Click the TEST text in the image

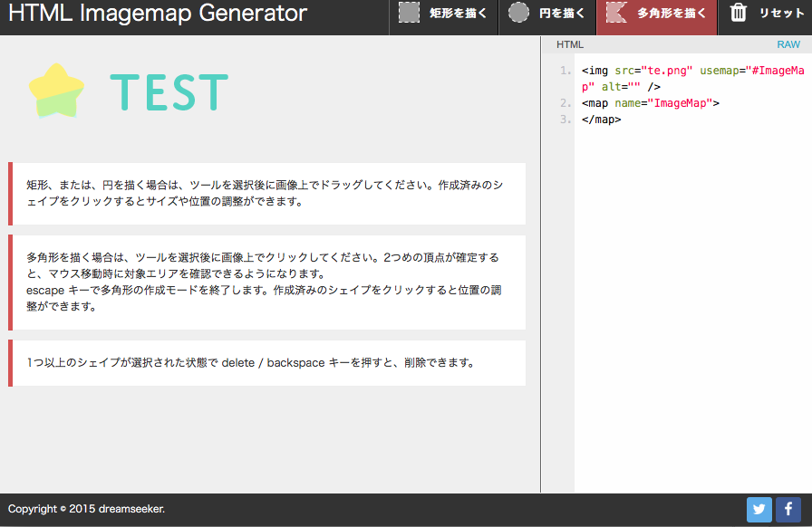(x=169, y=92)
